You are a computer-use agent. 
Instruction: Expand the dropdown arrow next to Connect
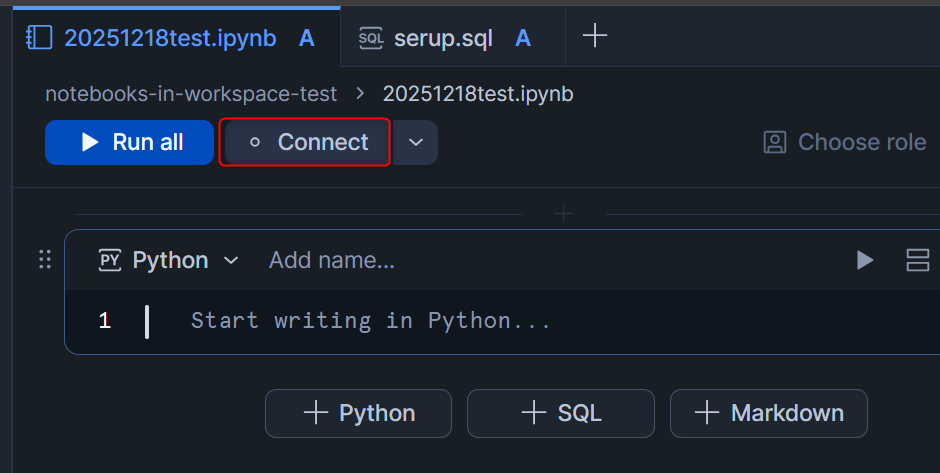(x=416, y=142)
